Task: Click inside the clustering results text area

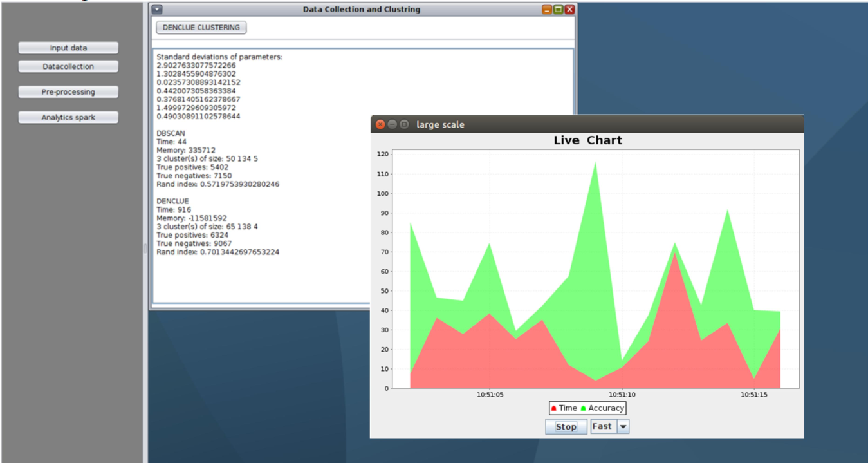Action: coord(257,193)
